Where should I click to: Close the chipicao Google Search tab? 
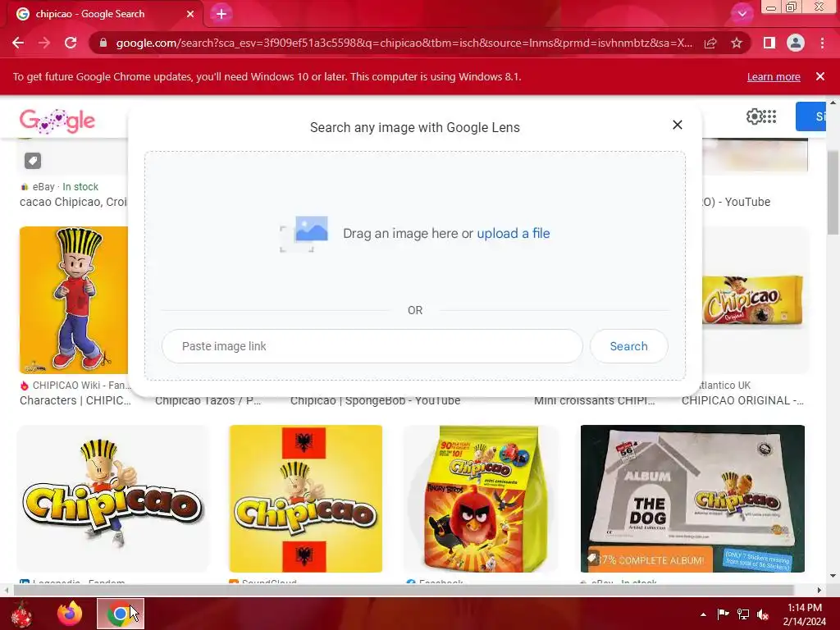tap(190, 14)
